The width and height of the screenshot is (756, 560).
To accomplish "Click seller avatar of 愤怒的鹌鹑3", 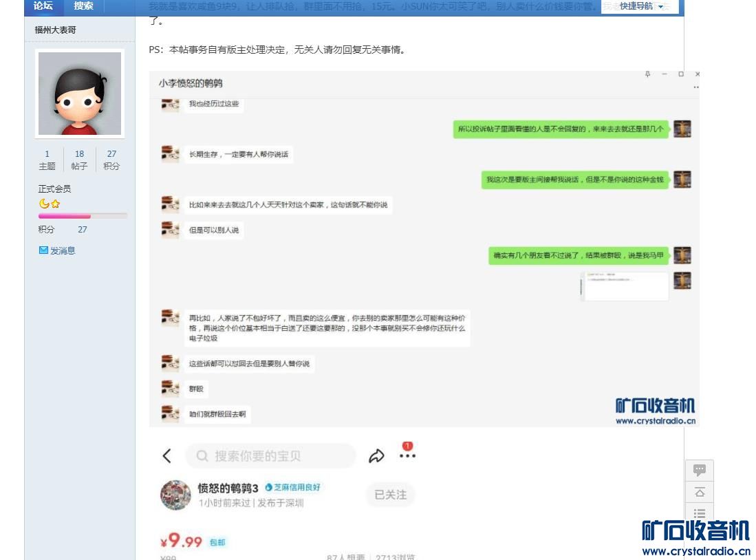I will [x=175, y=495].
